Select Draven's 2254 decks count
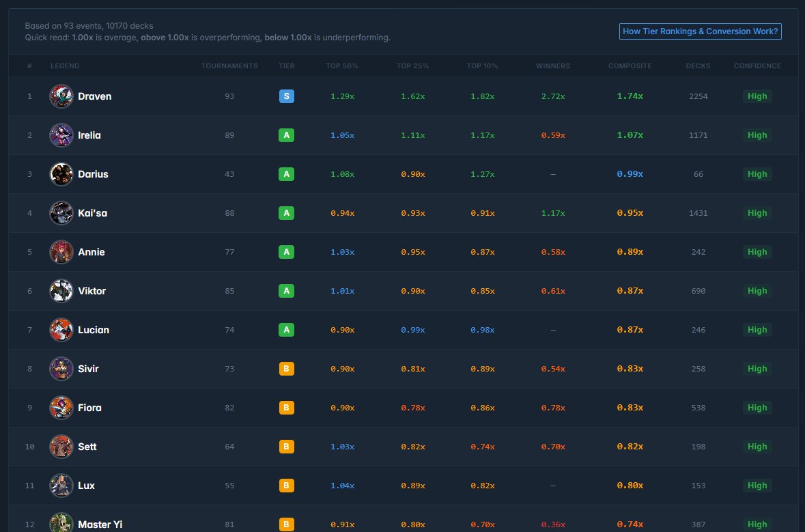The image size is (805, 532). pyautogui.click(x=698, y=96)
